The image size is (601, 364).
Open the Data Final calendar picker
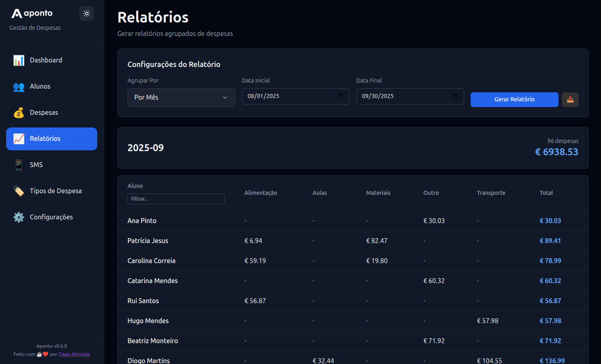click(x=455, y=96)
